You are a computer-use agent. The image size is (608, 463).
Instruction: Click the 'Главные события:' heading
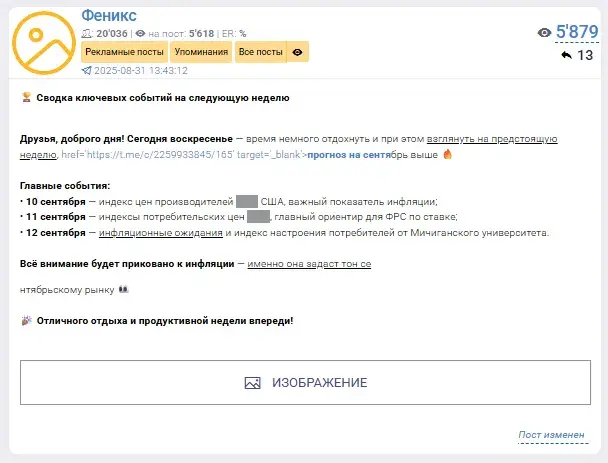65,186
